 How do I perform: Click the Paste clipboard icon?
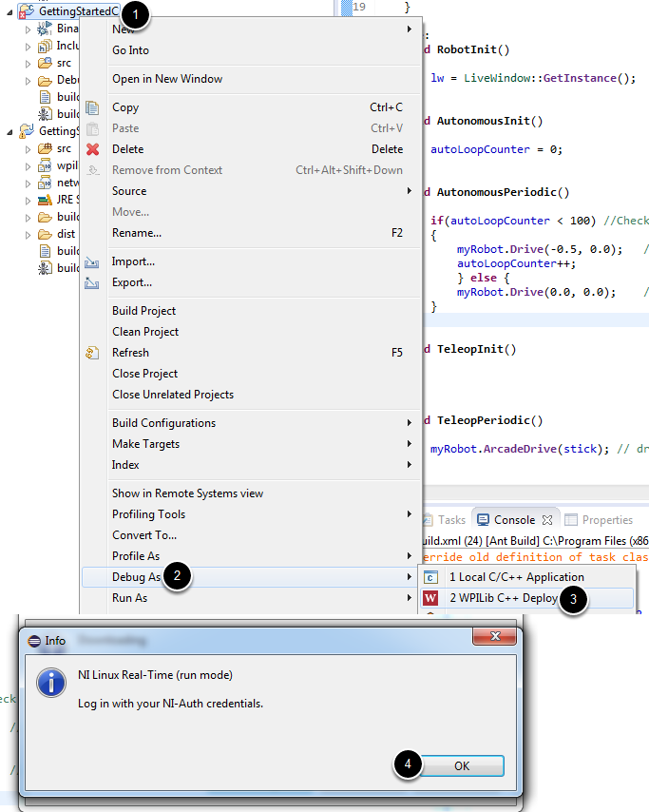coord(92,128)
